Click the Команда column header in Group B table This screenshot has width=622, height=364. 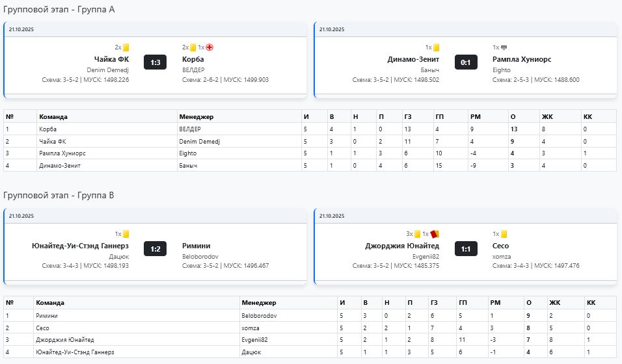pos(49,303)
